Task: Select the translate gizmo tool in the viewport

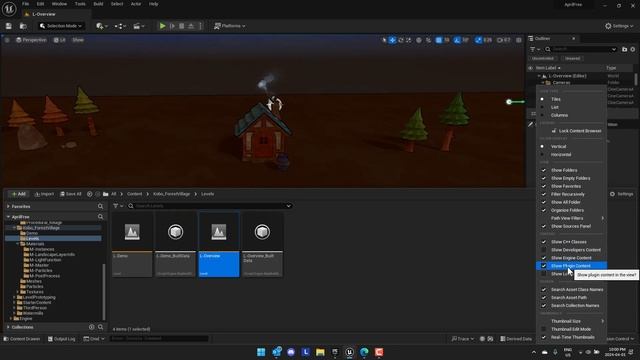Action: (x=392, y=40)
